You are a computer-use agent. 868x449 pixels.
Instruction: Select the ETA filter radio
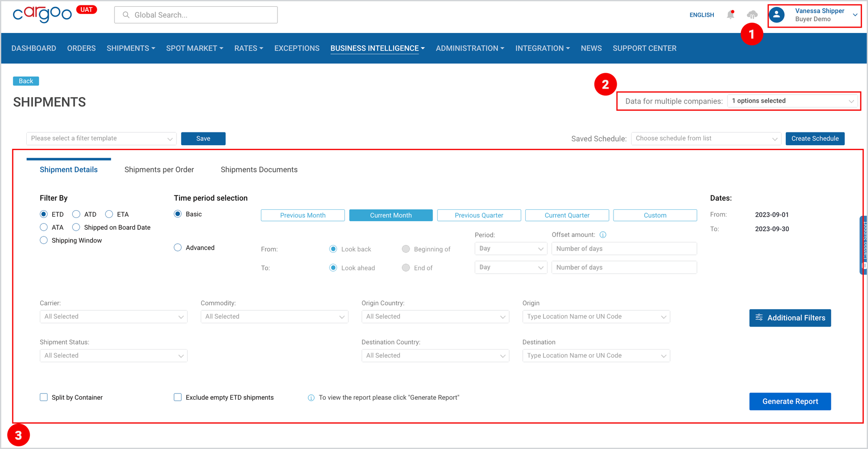point(109,214)
